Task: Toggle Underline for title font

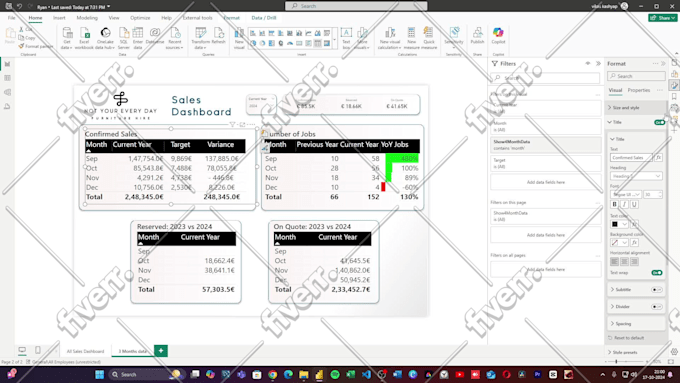Action: coord(634,204)
